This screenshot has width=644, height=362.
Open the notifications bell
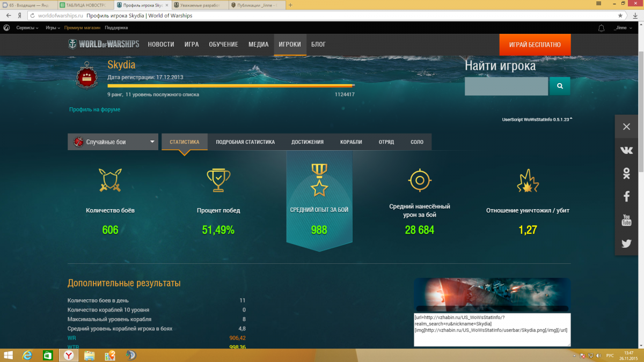click(601, 28)
